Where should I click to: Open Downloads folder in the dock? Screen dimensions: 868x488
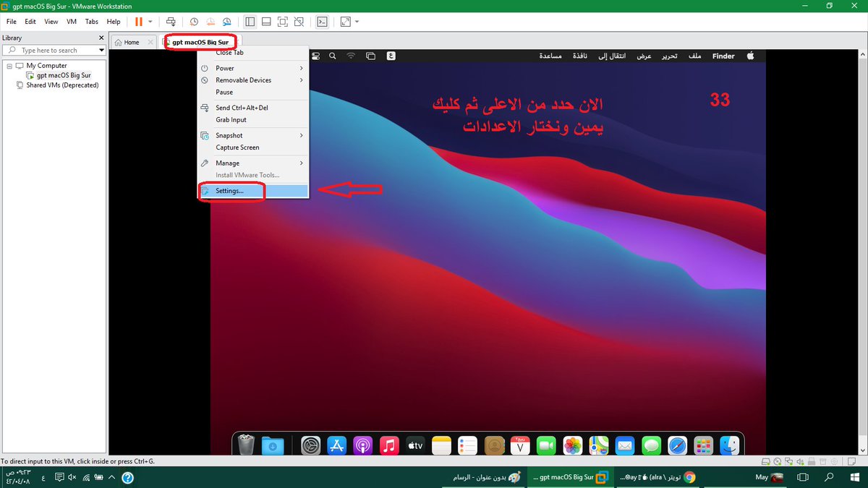tap(273, 445)
